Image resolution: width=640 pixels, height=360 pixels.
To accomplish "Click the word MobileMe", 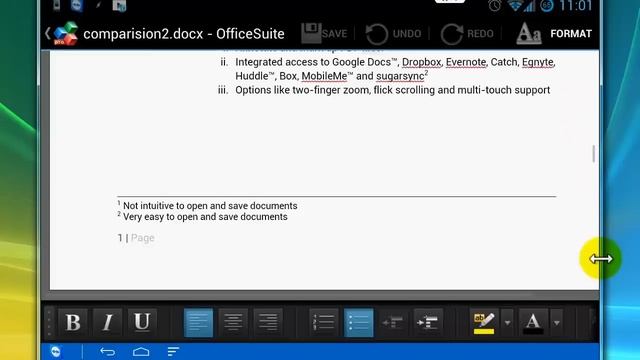I will coord(324,76).
